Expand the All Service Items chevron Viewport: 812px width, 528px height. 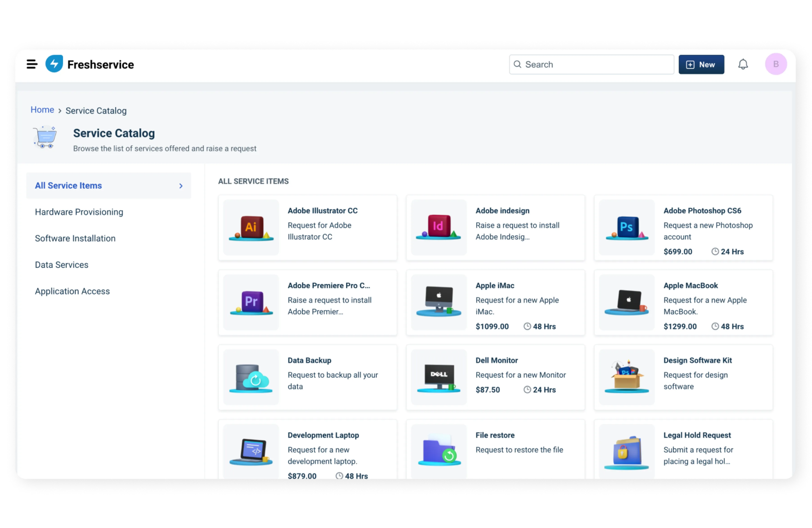coord(181,185)
